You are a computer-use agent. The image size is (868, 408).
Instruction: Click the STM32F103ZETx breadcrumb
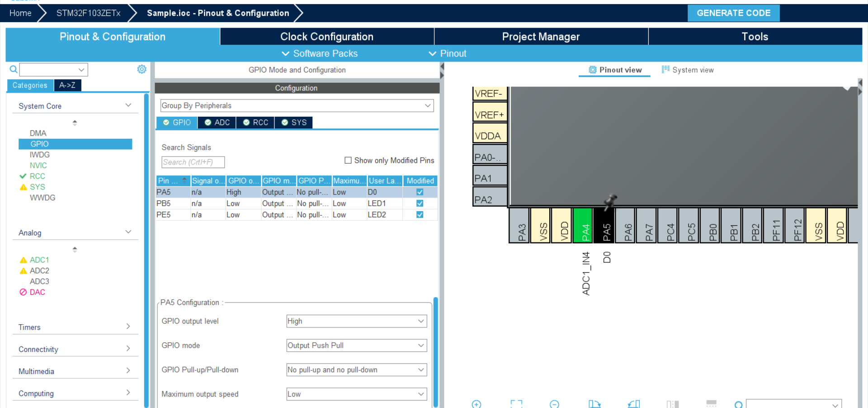pos(89,13)
